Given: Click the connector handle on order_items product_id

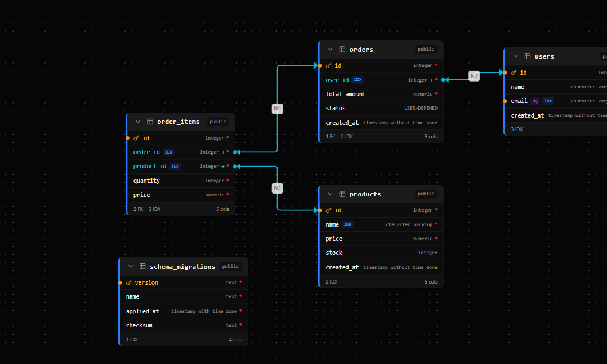Looking at the screenshot, I should (x=235, y=166).
